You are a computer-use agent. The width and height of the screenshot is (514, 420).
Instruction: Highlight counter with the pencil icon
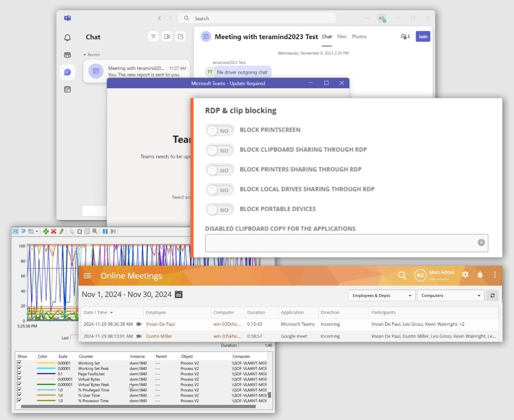pos(61,231)
